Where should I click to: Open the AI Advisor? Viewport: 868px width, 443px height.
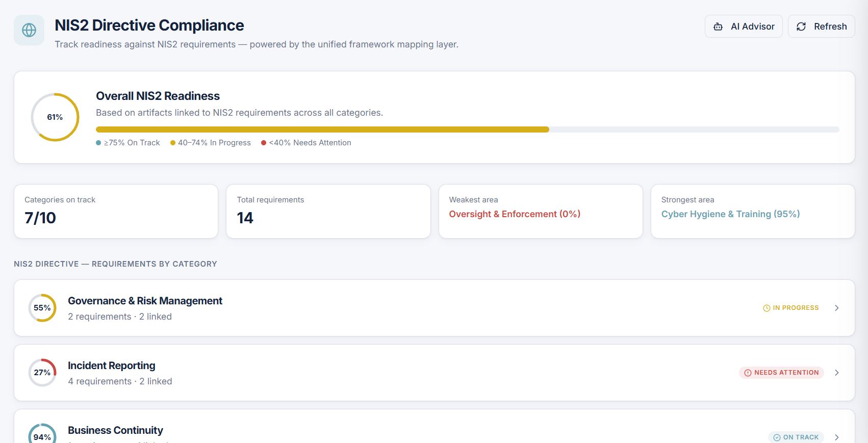click(744, 27)
